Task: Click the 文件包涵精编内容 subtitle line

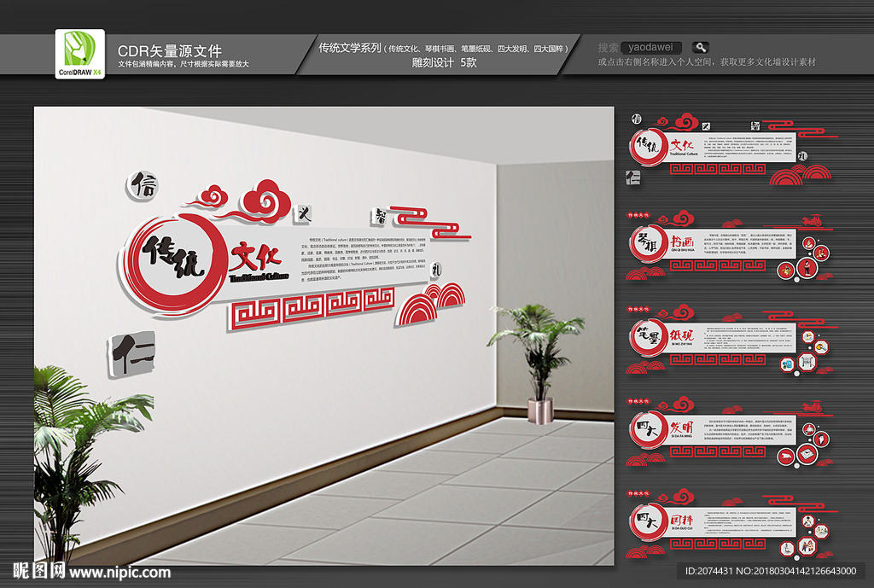Action: click(183, 64)
